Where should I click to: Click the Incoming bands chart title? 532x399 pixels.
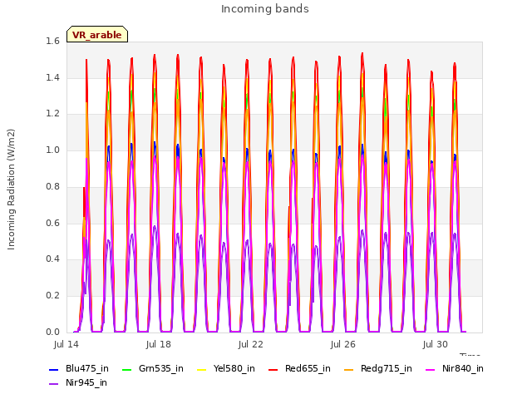pos(265,9)
